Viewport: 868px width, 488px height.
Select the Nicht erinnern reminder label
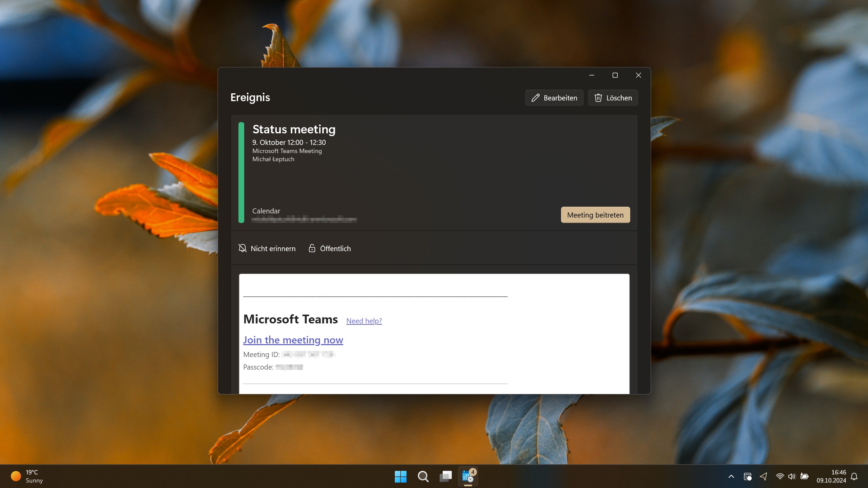click(273, 248)
